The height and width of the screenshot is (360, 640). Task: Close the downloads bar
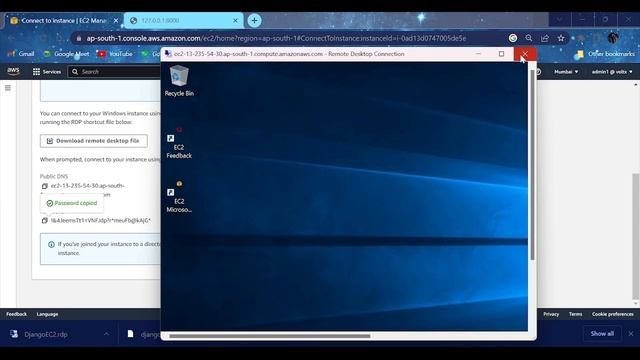tap(631, 333)
